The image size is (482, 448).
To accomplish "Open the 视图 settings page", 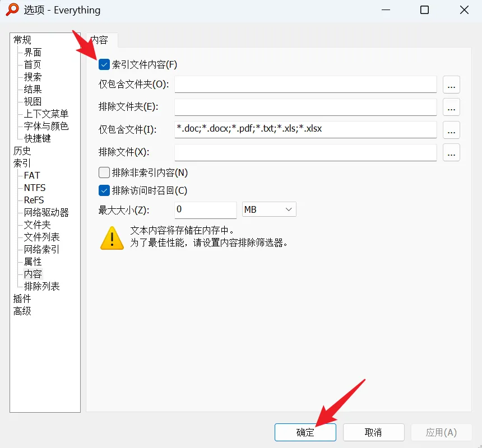I will [x=33, y=101].
